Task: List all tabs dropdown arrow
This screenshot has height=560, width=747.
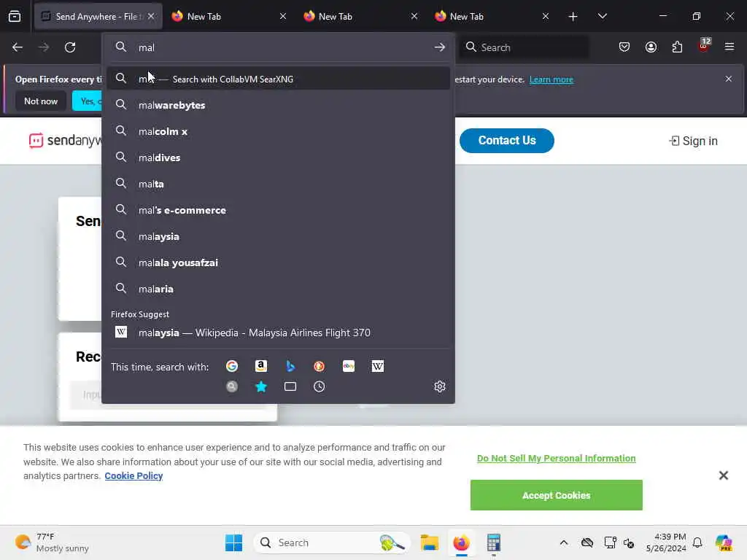Action: [x=602, y=16]
